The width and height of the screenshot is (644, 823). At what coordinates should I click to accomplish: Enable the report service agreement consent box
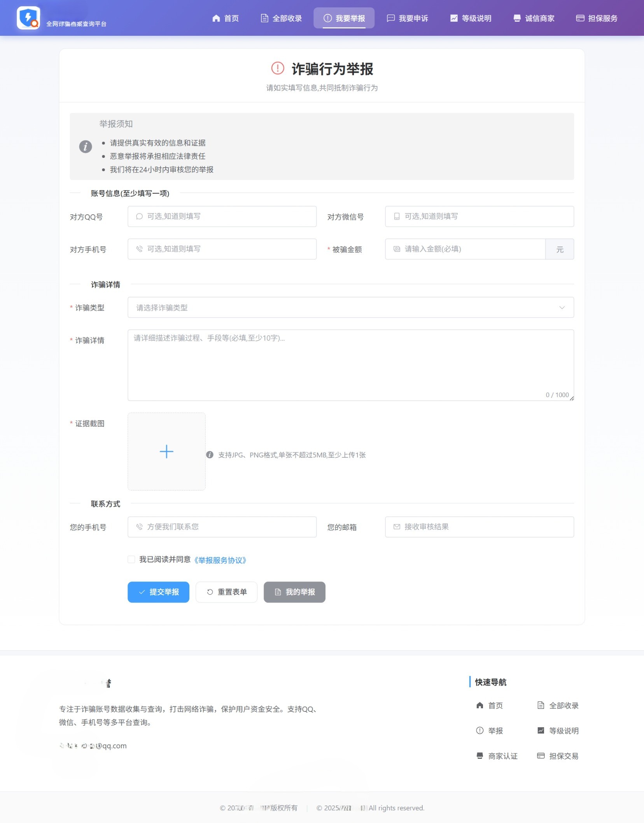(132, 560)
